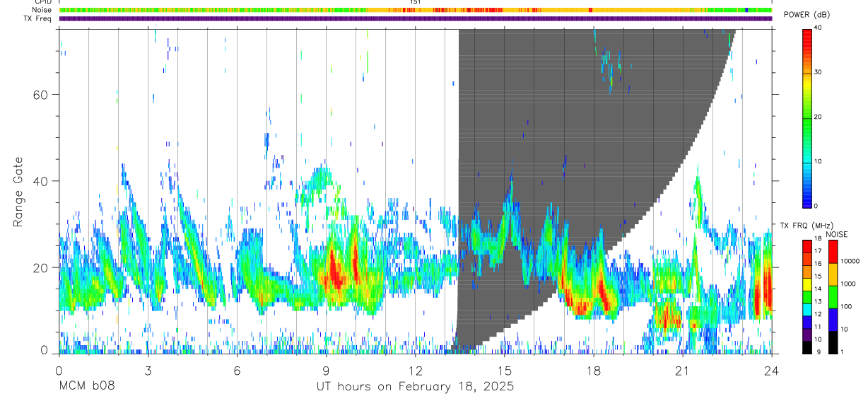Click the purple TX Freq strip above plot
This screenshot has height=401, width=868.
click(416, 18)
